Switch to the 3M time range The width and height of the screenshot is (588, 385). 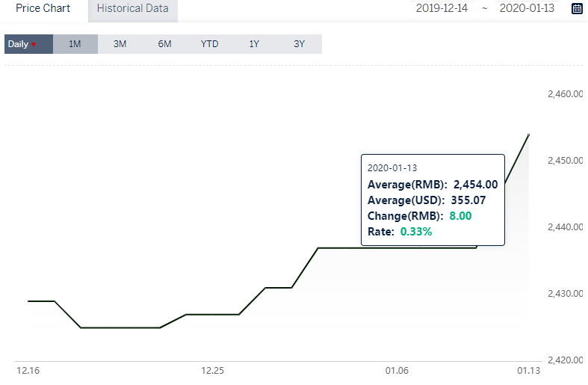120,44
